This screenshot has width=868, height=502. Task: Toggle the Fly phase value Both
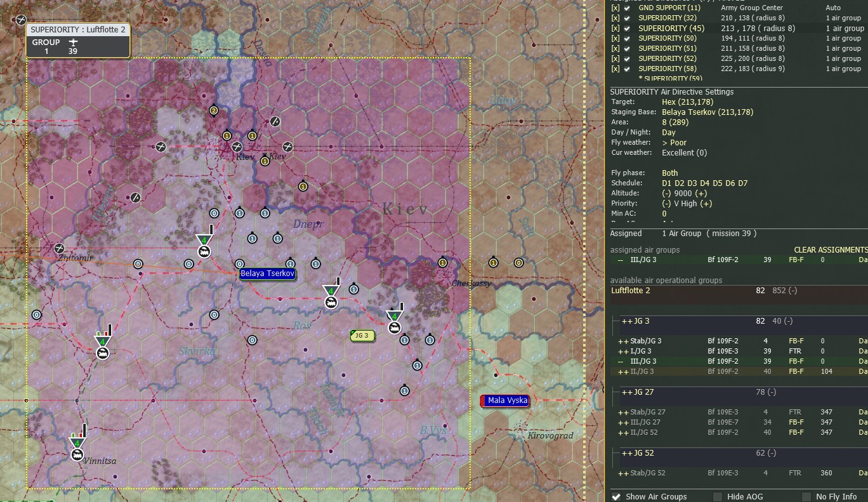(670, 173)
